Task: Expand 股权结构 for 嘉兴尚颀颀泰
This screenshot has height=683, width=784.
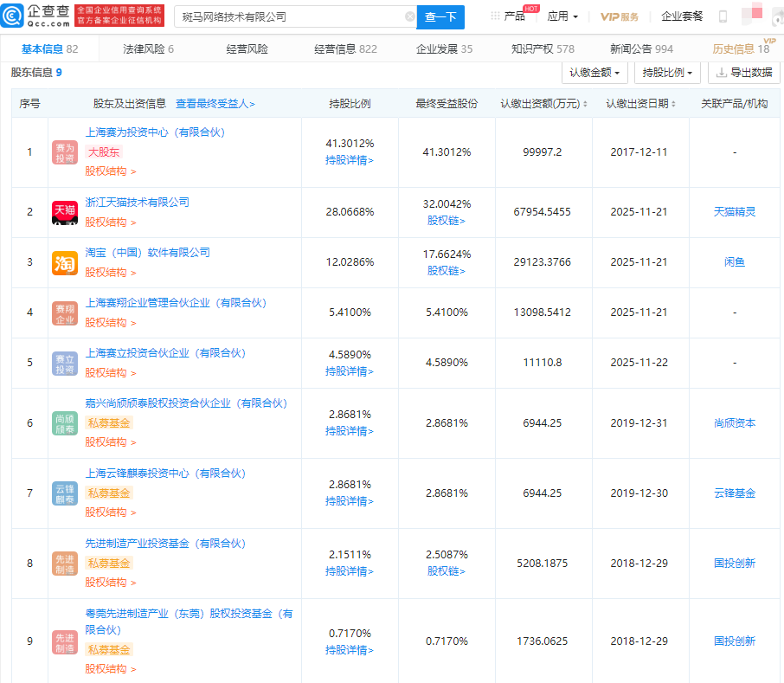Action: 110,442
